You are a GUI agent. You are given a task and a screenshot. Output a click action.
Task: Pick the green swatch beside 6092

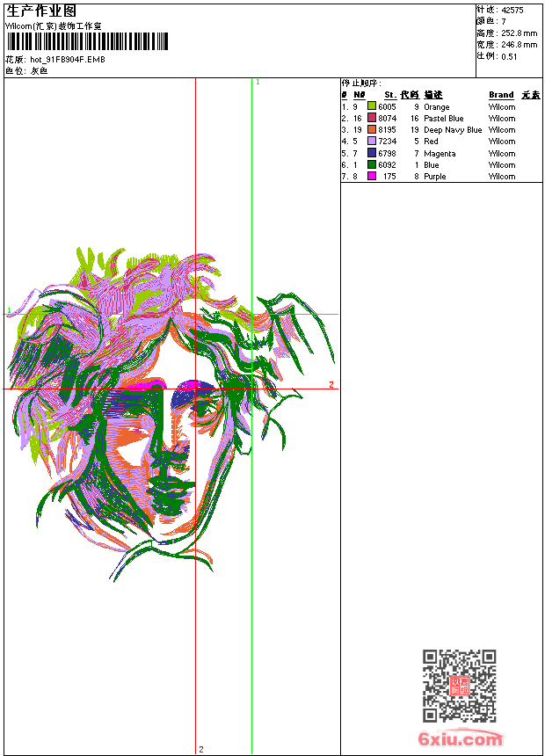[x=371, y=164]
